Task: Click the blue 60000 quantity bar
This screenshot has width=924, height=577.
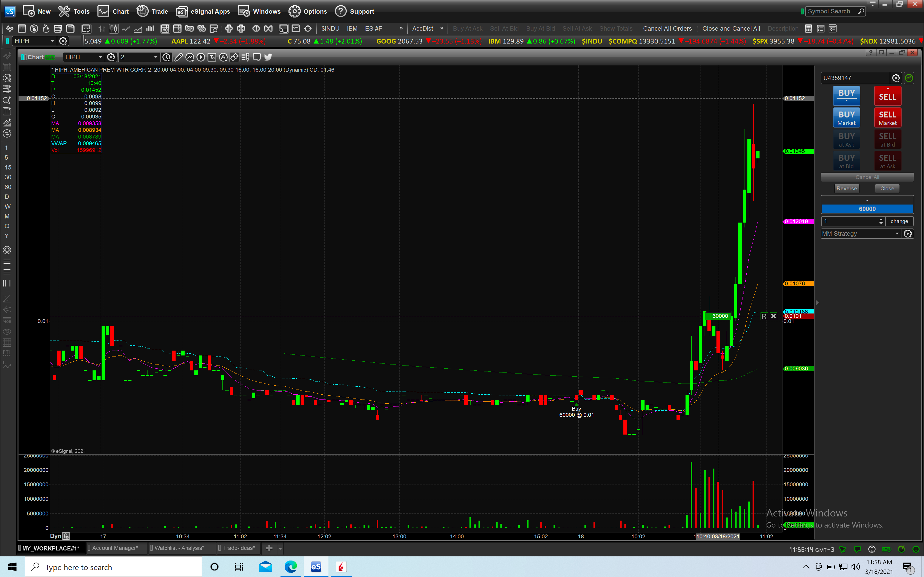Action: tap(867, 209)
